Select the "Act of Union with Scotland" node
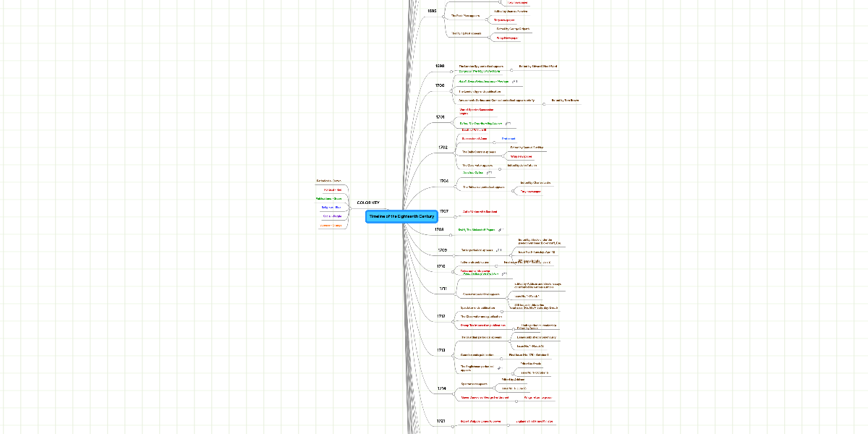This screenshot has height=434, width=868. tap(480, 211)
